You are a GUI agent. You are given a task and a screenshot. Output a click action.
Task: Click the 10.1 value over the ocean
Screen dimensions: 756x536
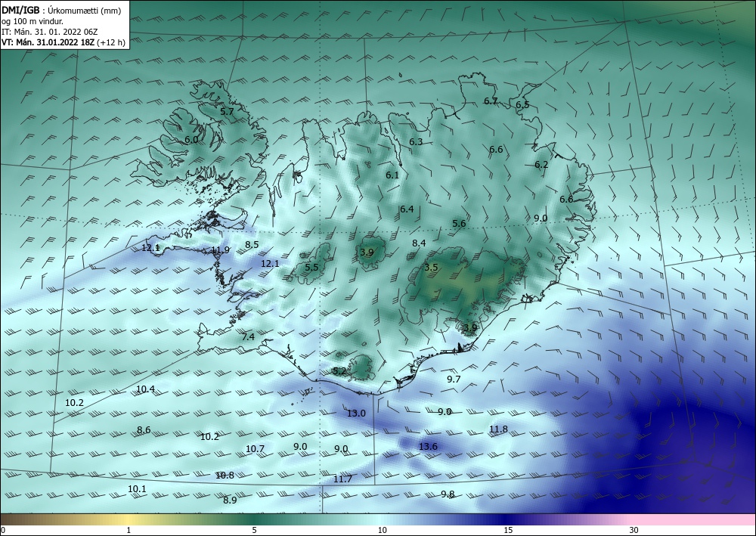coord(137,489)
